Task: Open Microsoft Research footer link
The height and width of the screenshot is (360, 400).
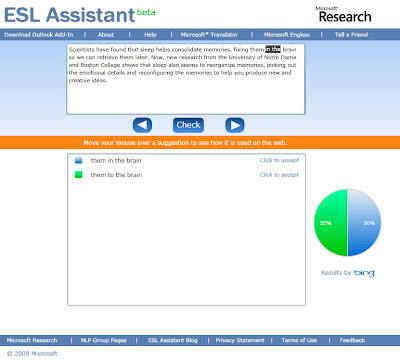Action: (32, 340)
